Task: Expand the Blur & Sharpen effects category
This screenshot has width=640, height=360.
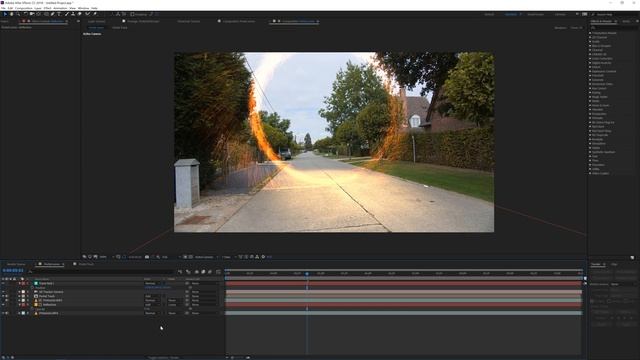Action: point(590,46)
